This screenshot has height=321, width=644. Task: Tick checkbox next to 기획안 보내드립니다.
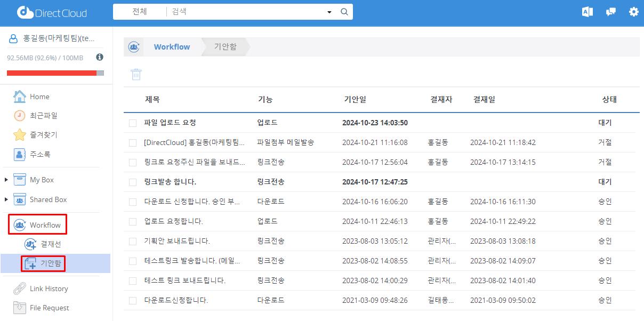tap(133, 242)
